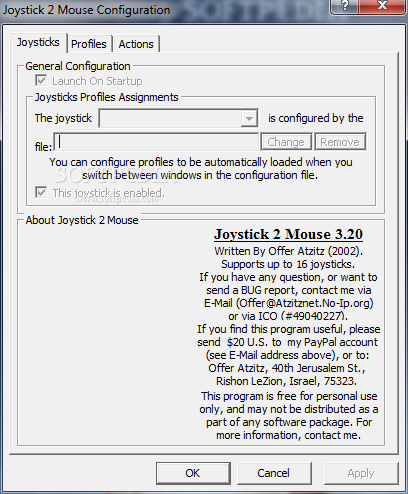Click the title bar help question mark

[345, 6]
